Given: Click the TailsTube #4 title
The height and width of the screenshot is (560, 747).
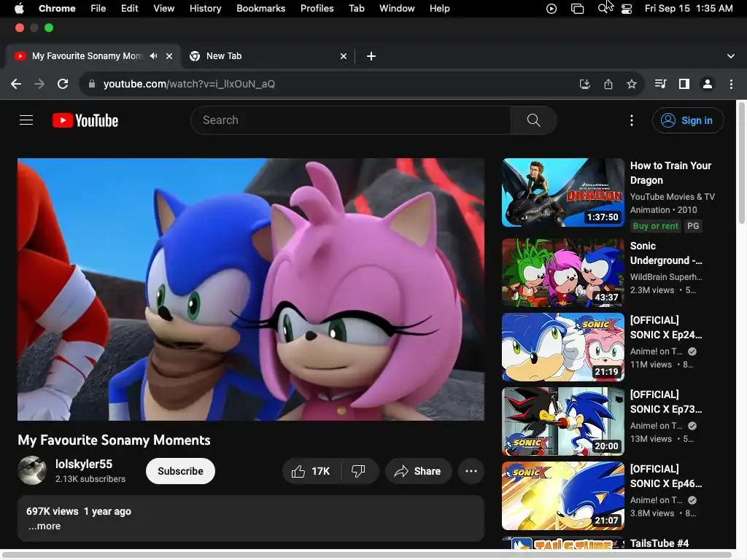Looking at the screenshot, I should 659,543.
